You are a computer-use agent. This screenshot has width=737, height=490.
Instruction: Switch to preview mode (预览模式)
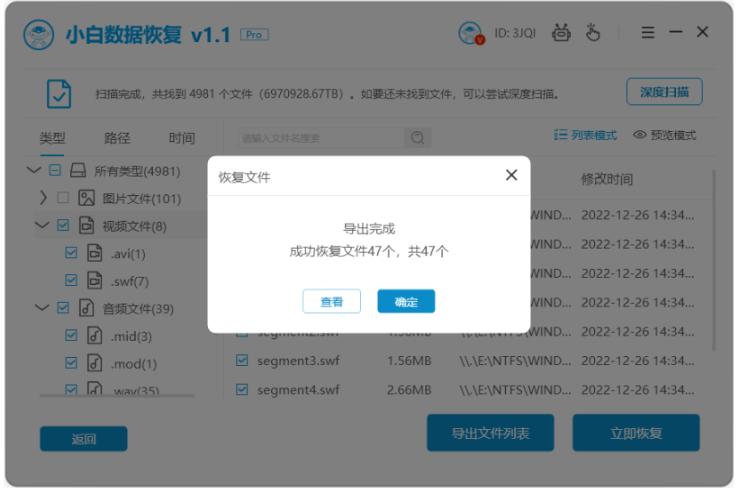(664, 135)
